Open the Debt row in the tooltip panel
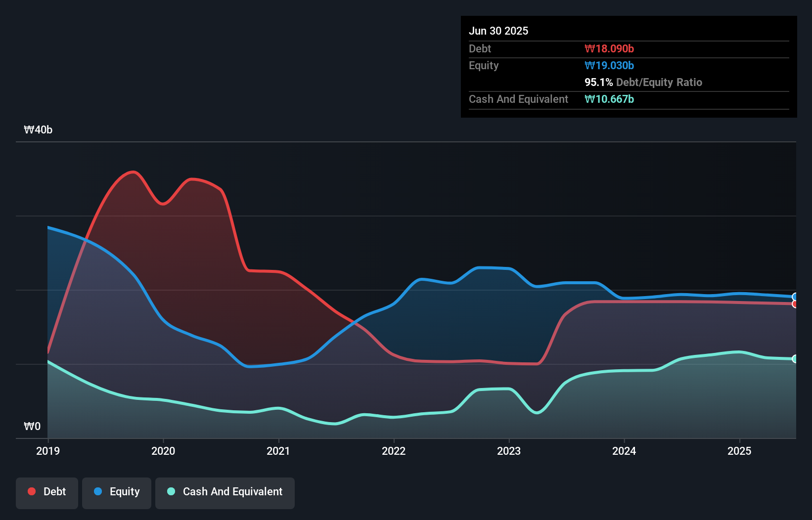The image size is (812, 520). (480, 48)
